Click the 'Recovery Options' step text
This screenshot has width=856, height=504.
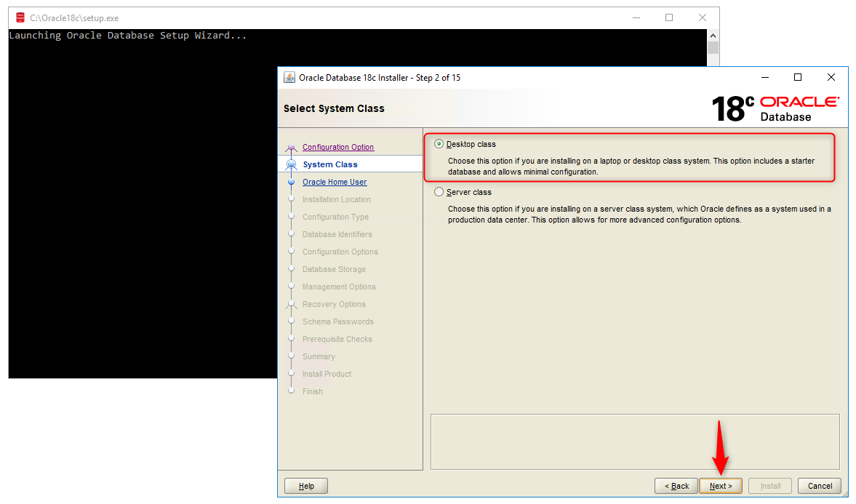(x=334, y=304)
